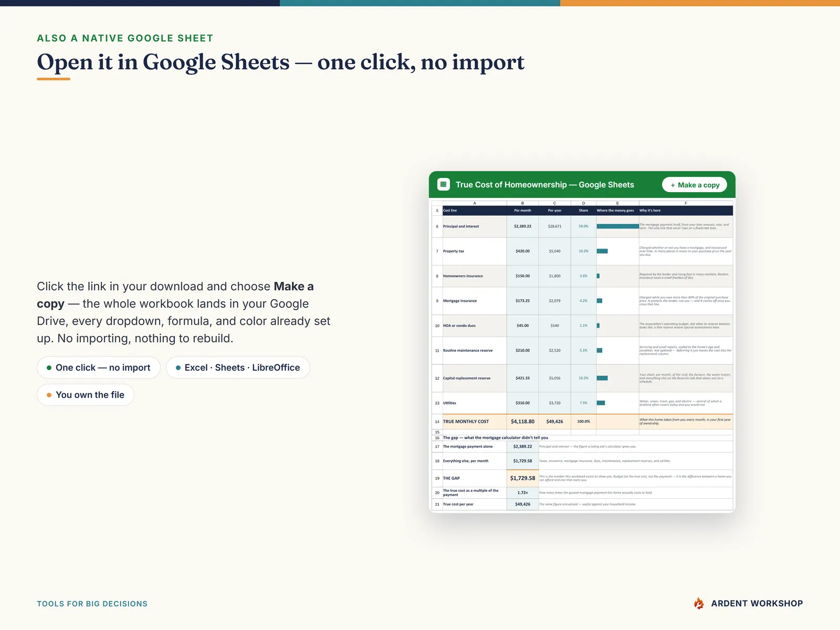Select 'The mortgage payment alone' cell
Image resolution: width=840 pixels, height=630 pixels.
(475, 446)
